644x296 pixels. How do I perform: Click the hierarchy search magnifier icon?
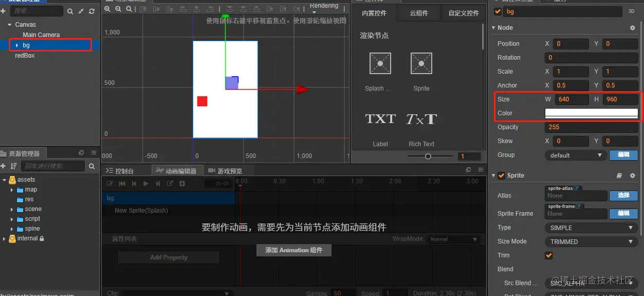tap(70, 11)
